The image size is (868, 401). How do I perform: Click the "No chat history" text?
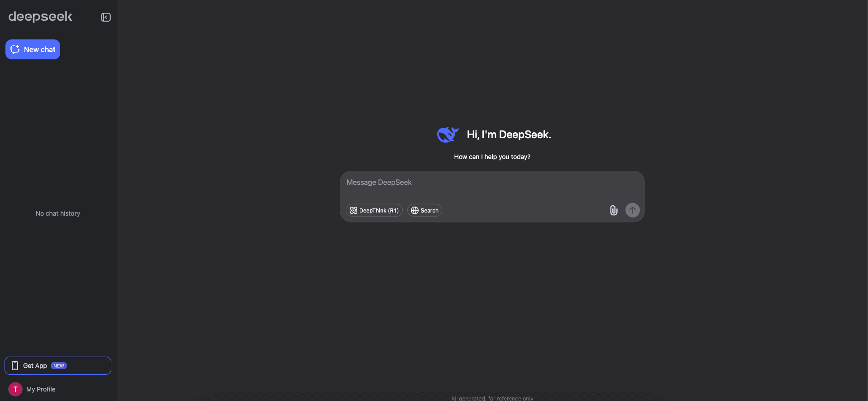point(58,213)
